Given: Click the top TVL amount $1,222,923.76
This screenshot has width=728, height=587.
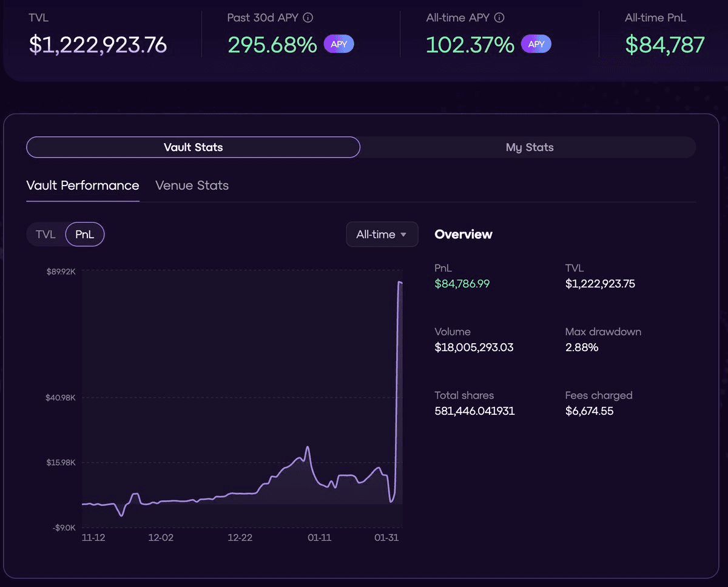Looking at the screenshot, I should [x=98, y=45].
